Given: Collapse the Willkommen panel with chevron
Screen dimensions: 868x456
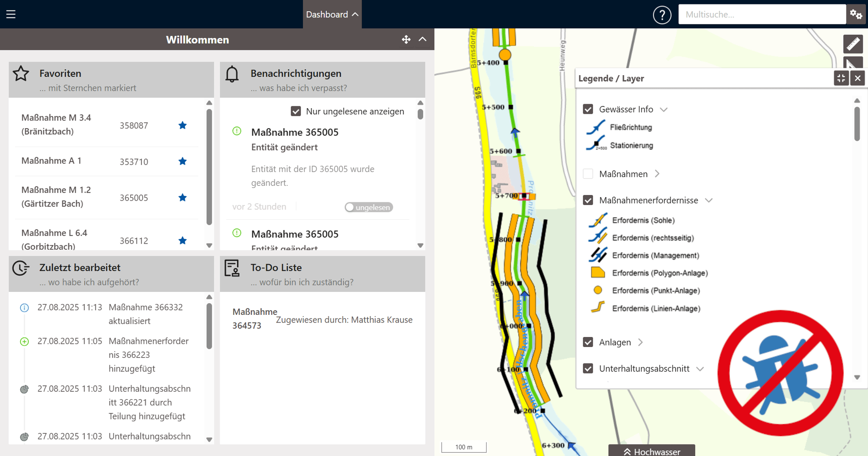Looking at the screenshot, I should (423, 39).
